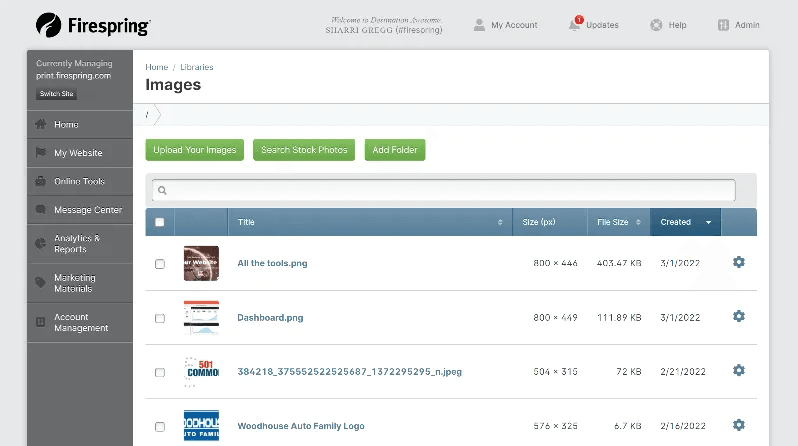Go to Libraries breadcrumb link
The width and height of the screenshot is (798, 446).
[196, 67]
